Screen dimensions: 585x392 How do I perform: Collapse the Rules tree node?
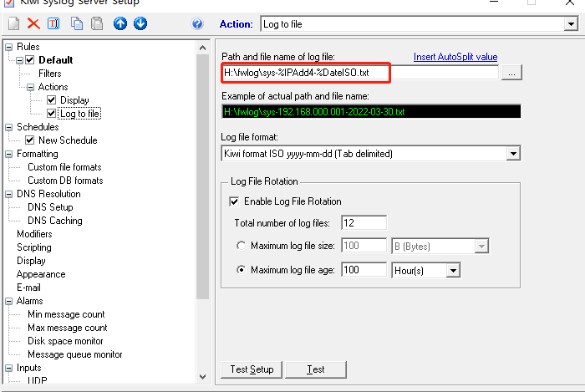pyautogui.click(x=9, y=48)
